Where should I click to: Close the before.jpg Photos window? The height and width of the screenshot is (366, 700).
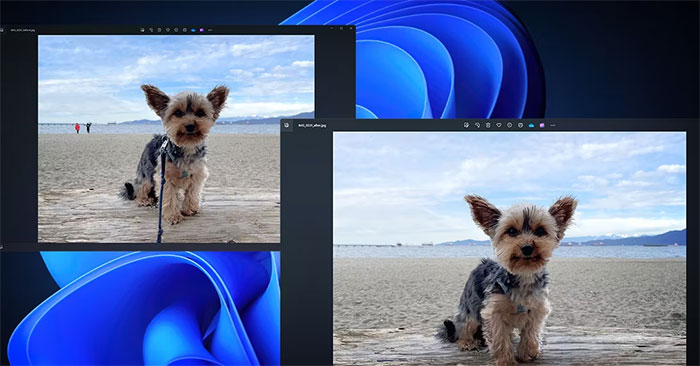pos(351,28)
